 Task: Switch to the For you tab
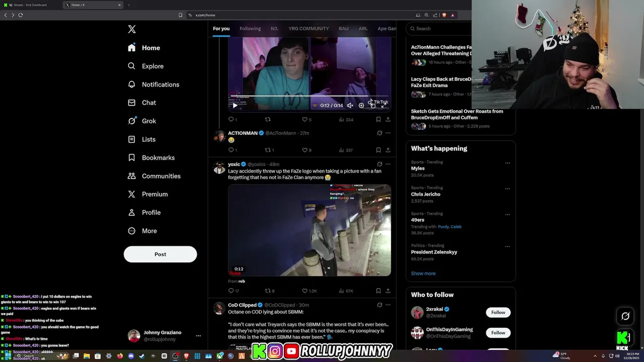pyautogui.click(x=221, y=29)
